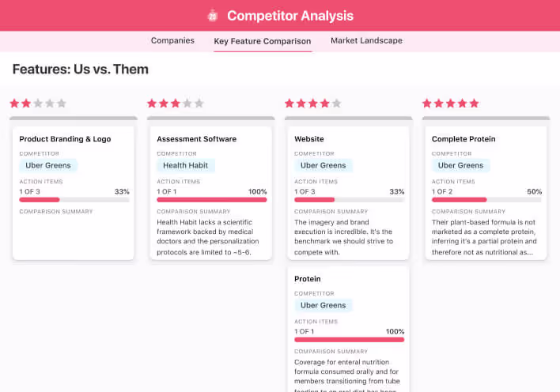The height and width of the screenshot is (392, 560).
Task: Open the Assessment Software card title
Action: [196, 139]
